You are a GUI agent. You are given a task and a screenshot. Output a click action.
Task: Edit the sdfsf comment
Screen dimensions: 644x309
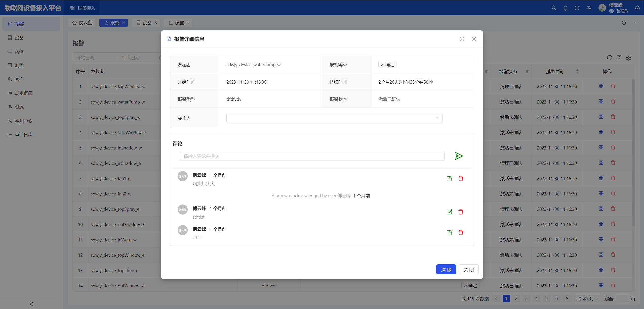[449, 233]
